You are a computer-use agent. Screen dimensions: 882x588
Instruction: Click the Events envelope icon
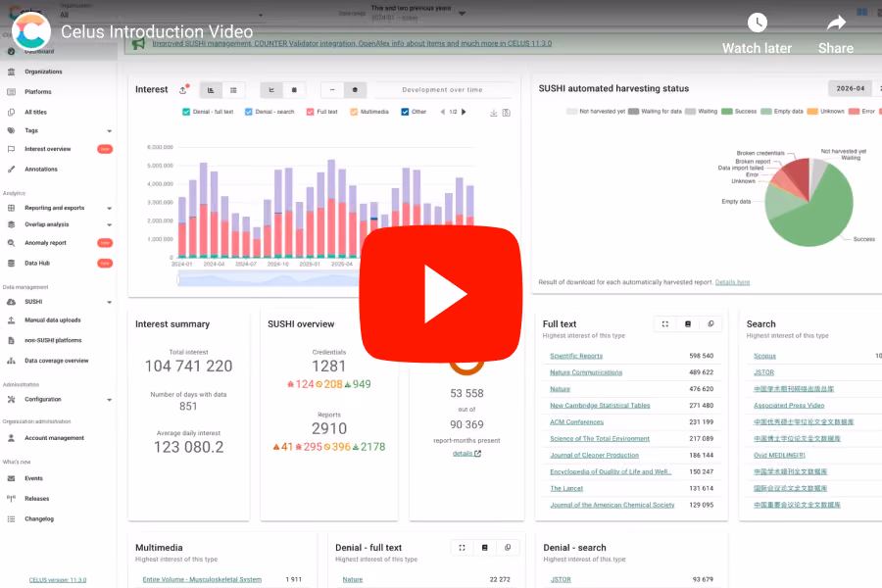click(x=11, y=478)
